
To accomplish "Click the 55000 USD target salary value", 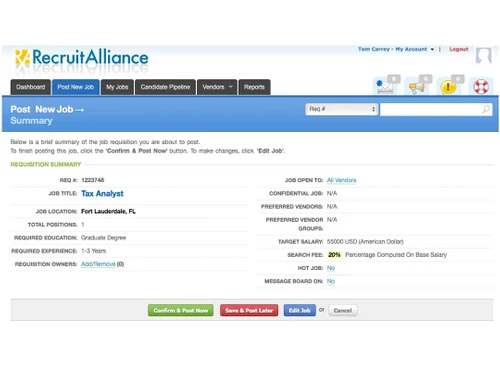I will pos(365,241).
